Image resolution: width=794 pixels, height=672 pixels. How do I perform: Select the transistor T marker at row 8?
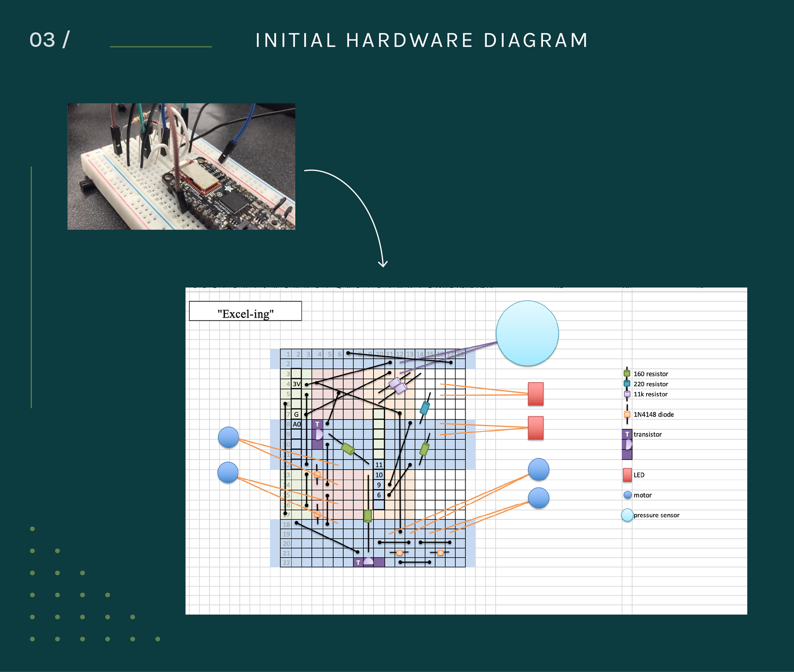coord(318,424)
